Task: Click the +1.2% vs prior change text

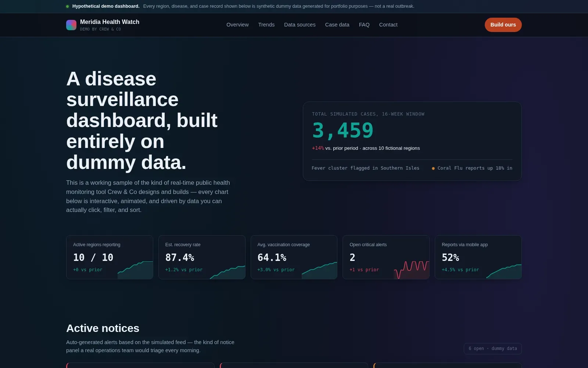Action: pyautogui.click(x=184, y=270)
